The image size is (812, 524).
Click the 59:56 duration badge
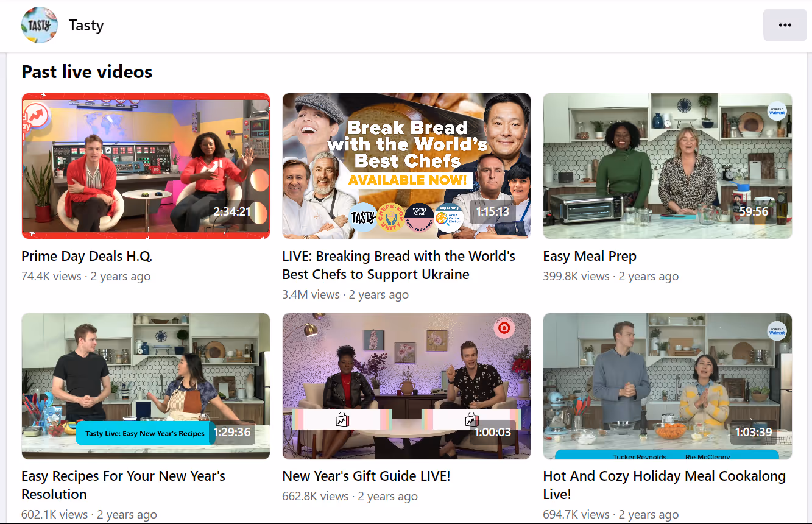point(754,211)
